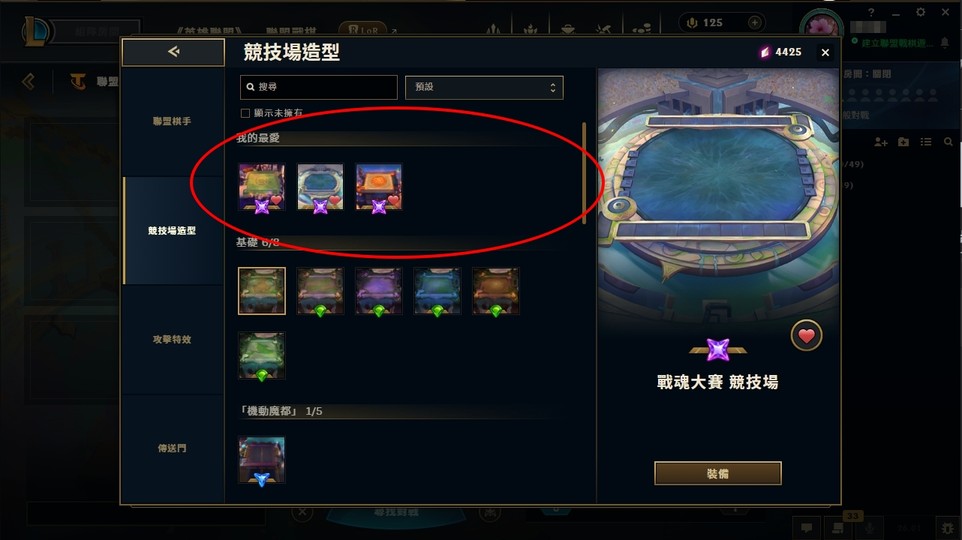Click the notification bell icon
962x540 pixels.
[945, 42]
